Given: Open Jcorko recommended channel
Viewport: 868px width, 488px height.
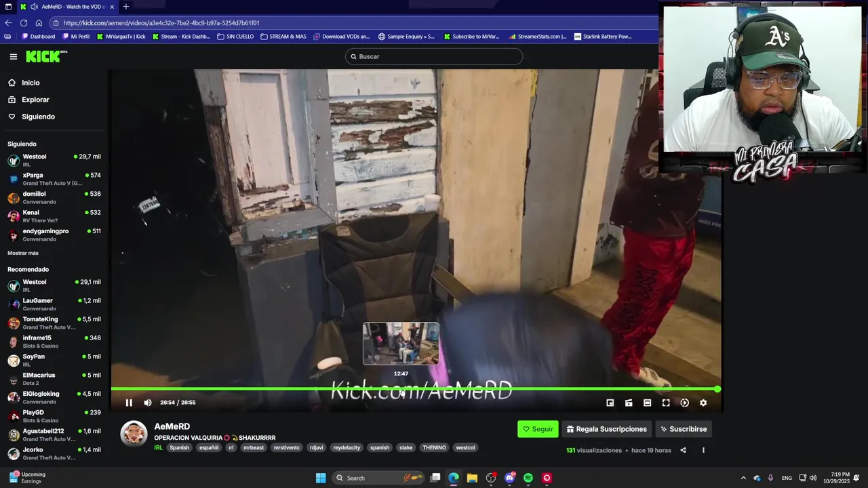Looking at the screenshot, I should coord(54,453).
